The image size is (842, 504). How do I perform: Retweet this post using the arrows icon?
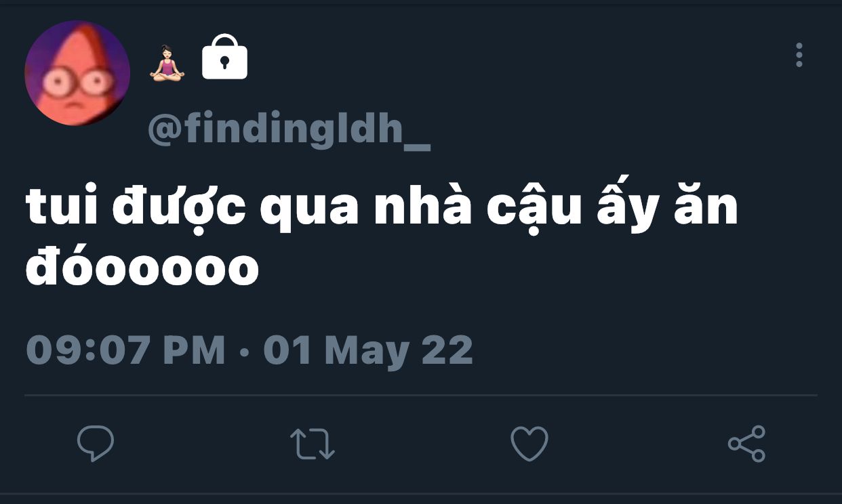[x=313, y=444]
